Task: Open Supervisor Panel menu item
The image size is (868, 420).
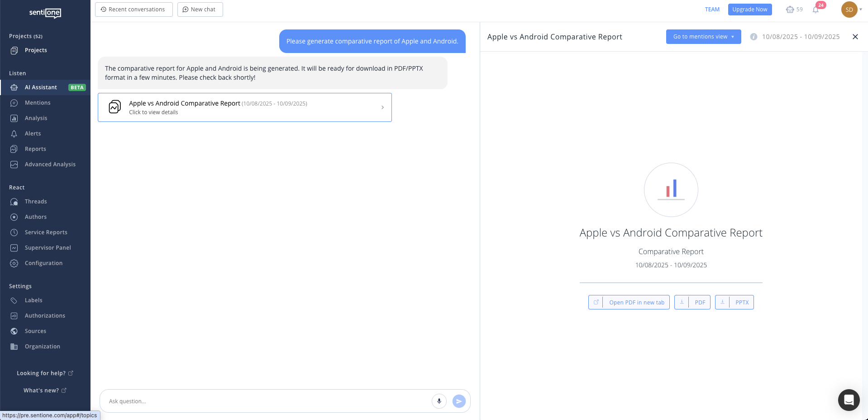Action: point(48,248)
